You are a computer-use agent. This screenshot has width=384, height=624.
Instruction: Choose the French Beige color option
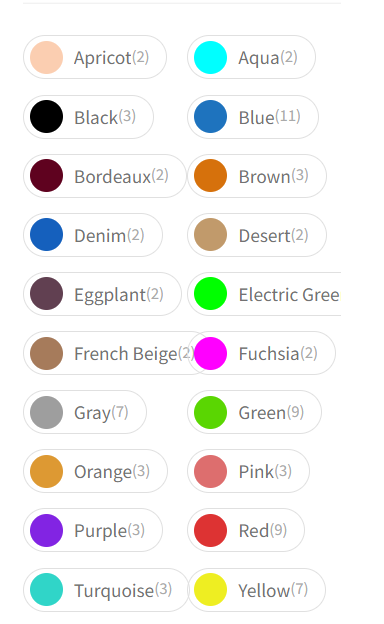(x=115, y=353)
